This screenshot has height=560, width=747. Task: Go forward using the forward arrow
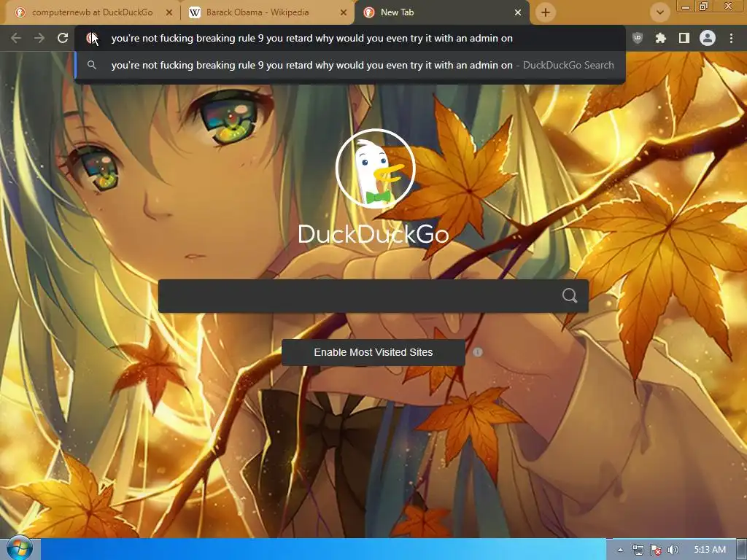(x=39, y=38)
